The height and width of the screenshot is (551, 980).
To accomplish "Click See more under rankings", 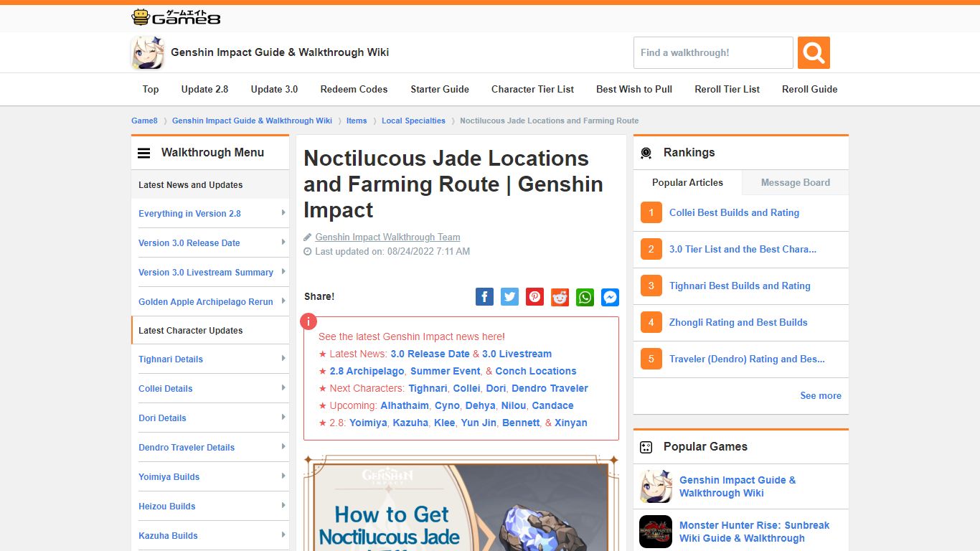I will 821,395.
